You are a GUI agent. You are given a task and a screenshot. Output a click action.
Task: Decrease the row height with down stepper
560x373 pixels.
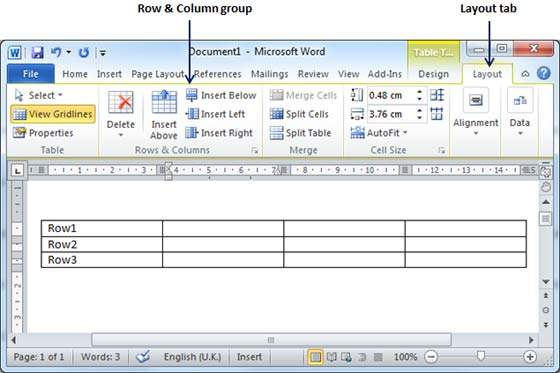[x=419, y=99]
